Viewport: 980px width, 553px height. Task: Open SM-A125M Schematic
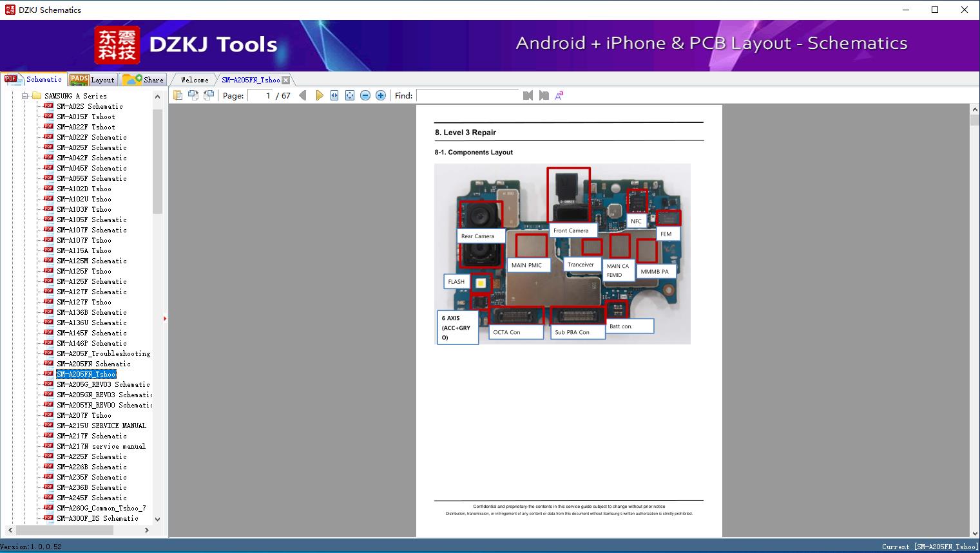91,261
